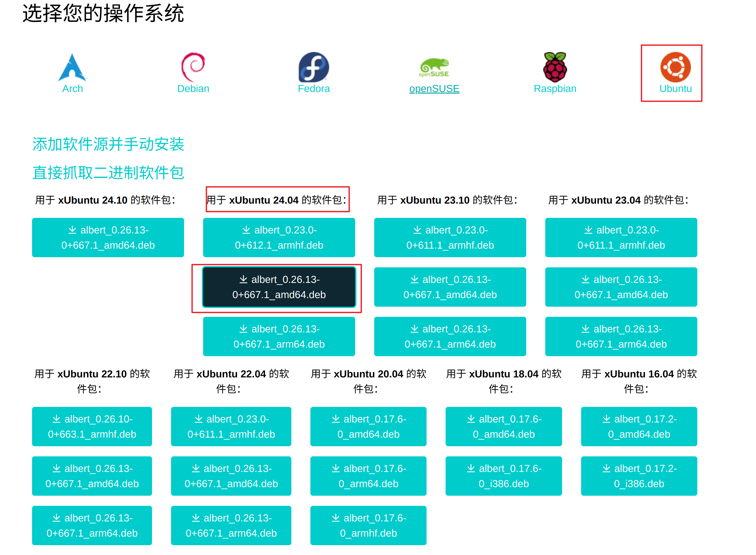
Task: Download xUbuntu 18.04 i386 deb package
Action: pos(503,476)
